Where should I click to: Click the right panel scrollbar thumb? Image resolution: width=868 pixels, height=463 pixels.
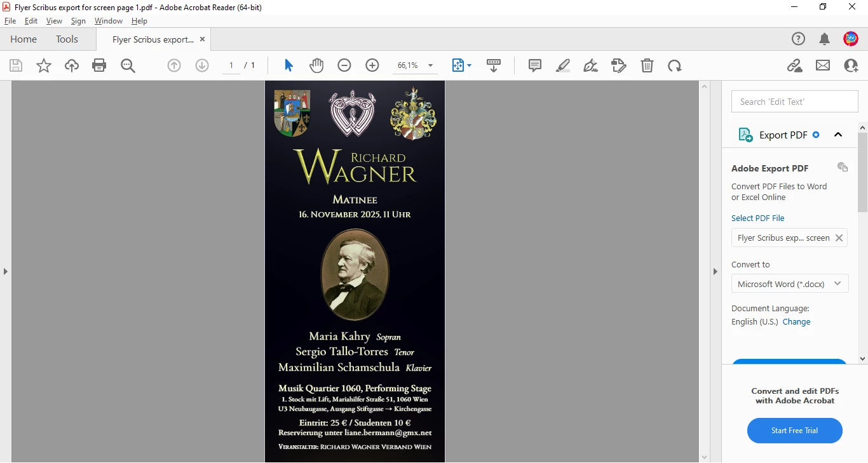coord(863,171)
